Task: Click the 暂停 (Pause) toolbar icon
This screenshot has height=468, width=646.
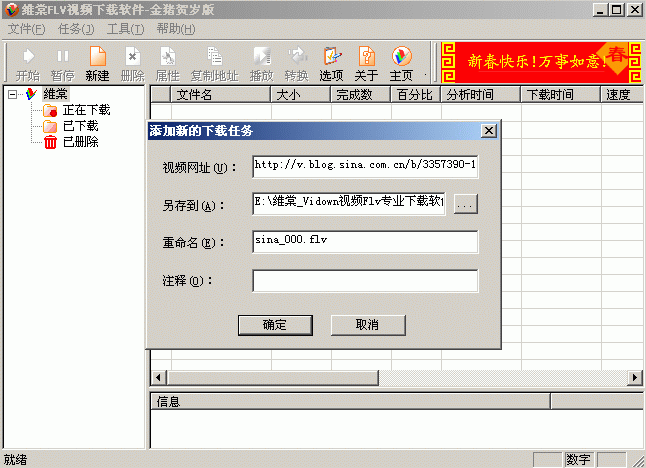Action: pos(62,58)
